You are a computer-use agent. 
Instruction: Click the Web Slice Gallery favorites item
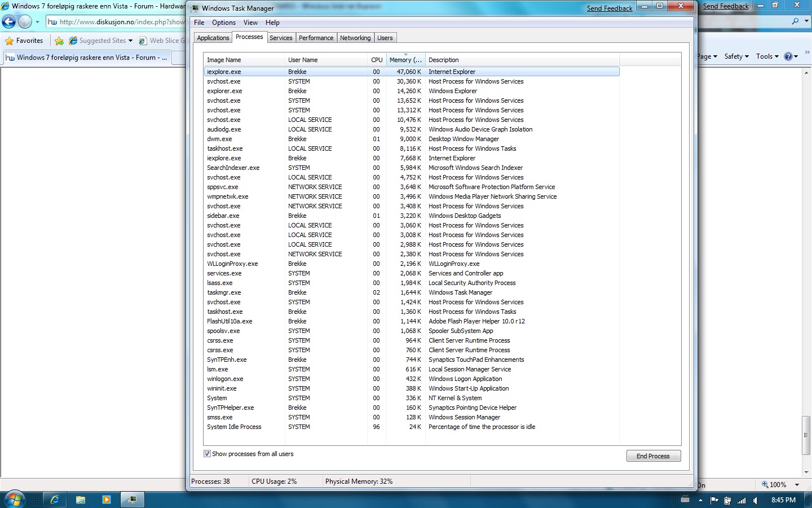coord(162,41)
